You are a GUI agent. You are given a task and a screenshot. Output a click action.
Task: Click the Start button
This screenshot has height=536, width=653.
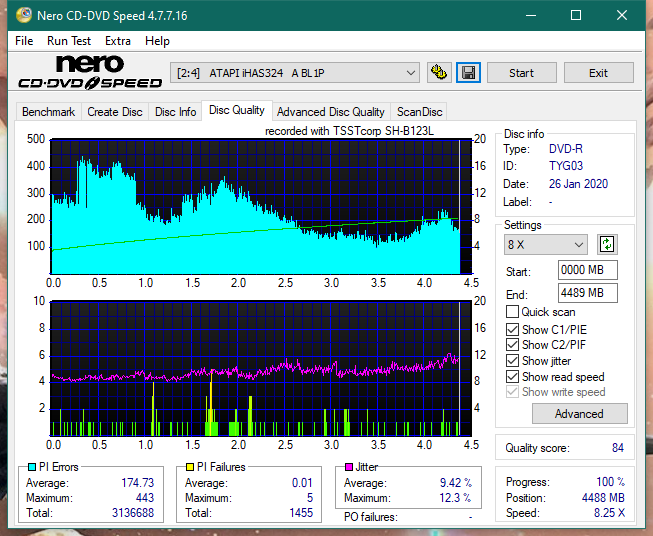(521, 73)
